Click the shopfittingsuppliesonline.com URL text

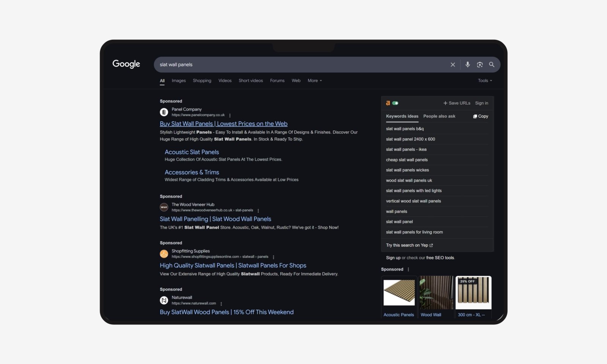click(220, 257)
